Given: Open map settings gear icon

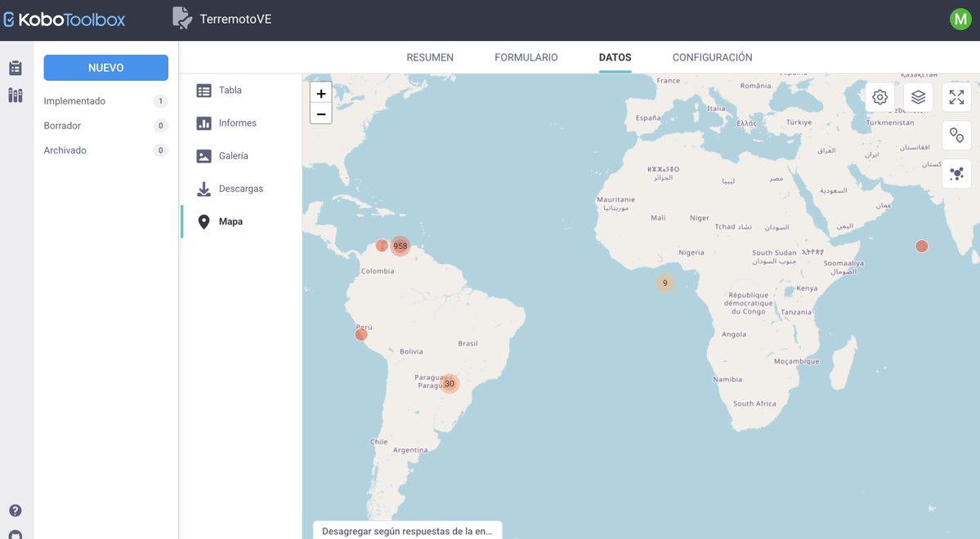Looking at the screenshot, I should tap(880, 97).
